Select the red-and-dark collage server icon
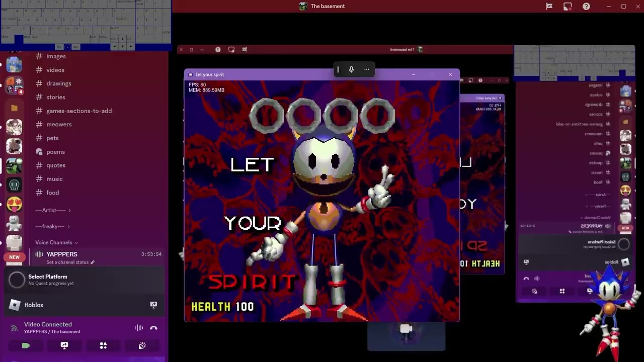 click(14, 146)
